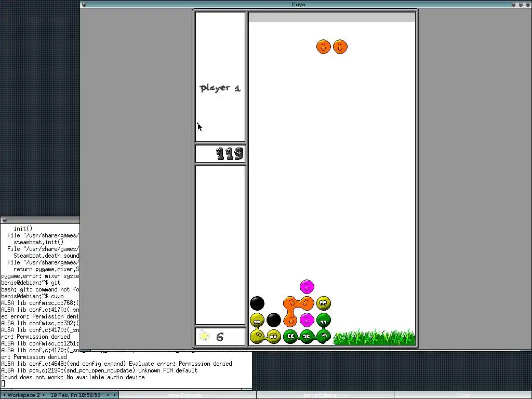Screen dimensions: 532x399
Task: Click the right falling orange blob
Action: click(340, 47)
